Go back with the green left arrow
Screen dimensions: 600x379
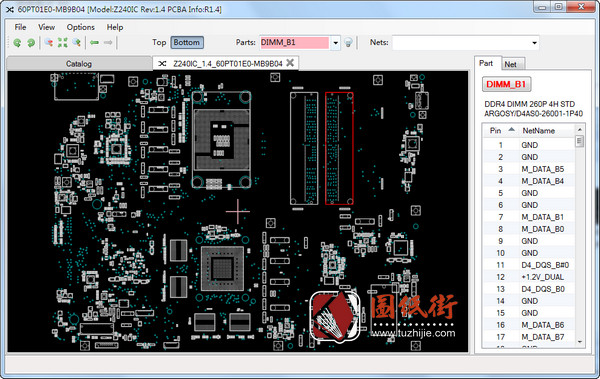(94, 42)
